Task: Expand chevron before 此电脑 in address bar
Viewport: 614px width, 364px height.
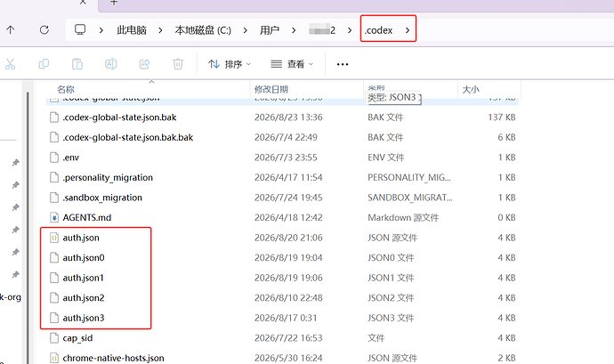Action: (x=101, y=30)
